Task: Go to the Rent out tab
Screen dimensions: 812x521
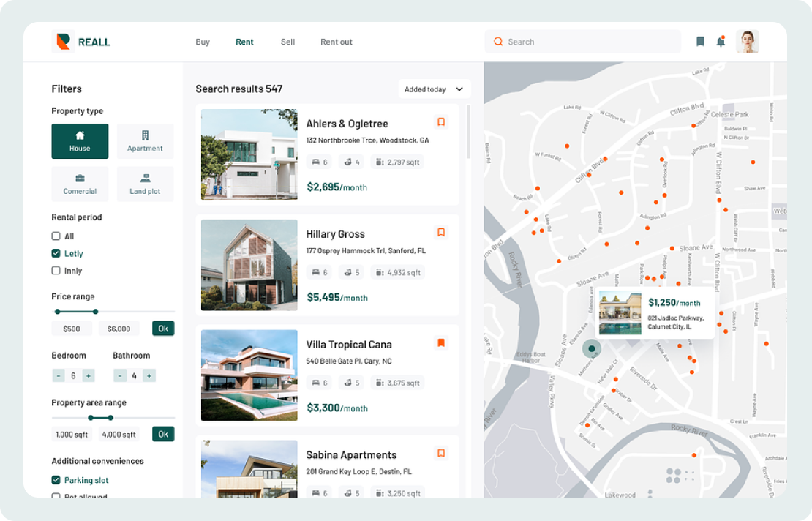Action: pos(336,42)
